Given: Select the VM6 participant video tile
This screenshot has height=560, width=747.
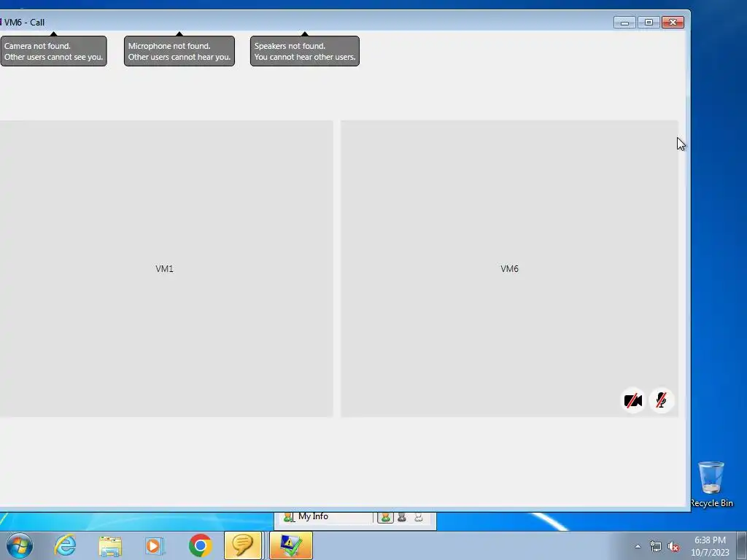Looking at the screenshot, I should click(x=509, y=268).
